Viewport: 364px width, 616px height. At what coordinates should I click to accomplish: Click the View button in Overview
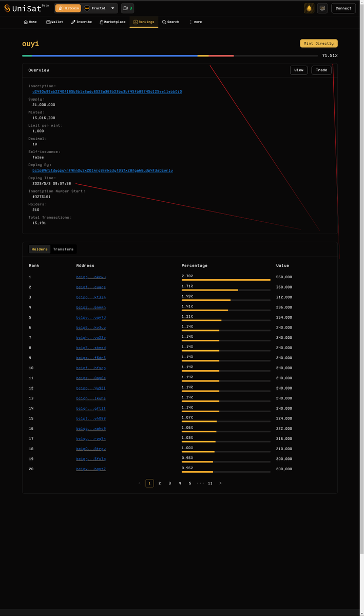[x=299, y=70]
